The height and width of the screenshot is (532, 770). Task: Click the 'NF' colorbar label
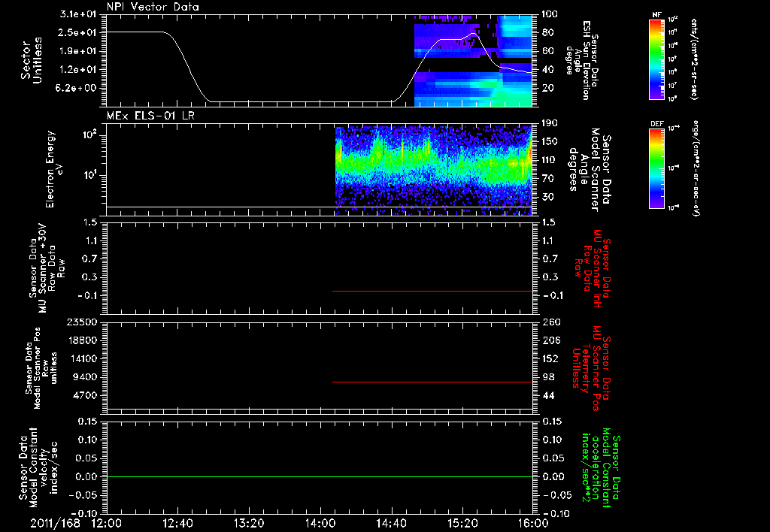pos(657,15)
